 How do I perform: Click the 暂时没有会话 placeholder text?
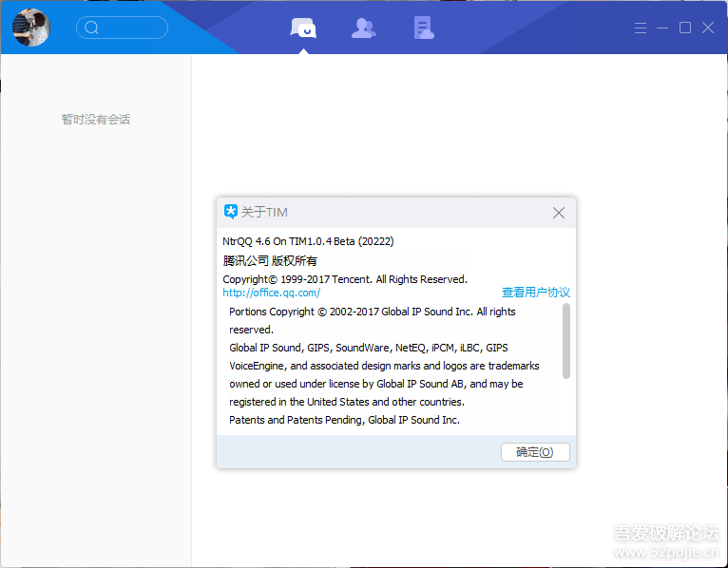click(x=96, y=120)
